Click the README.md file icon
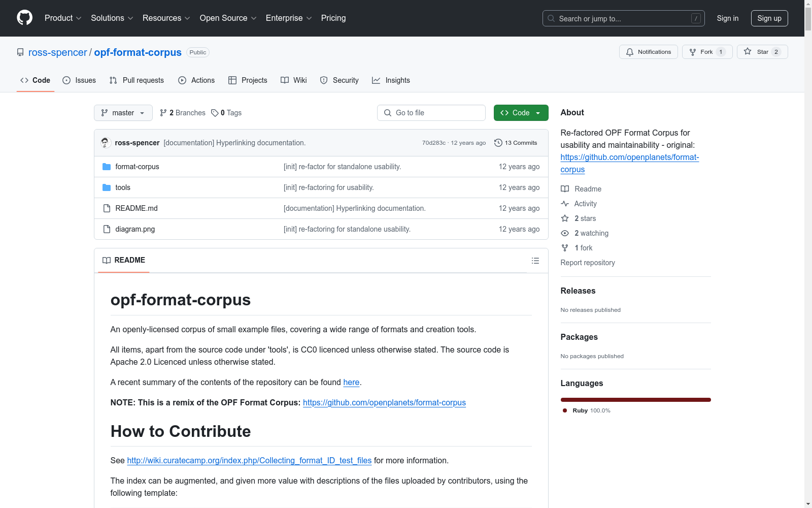 pyautogui.click(x=107, y=208)
